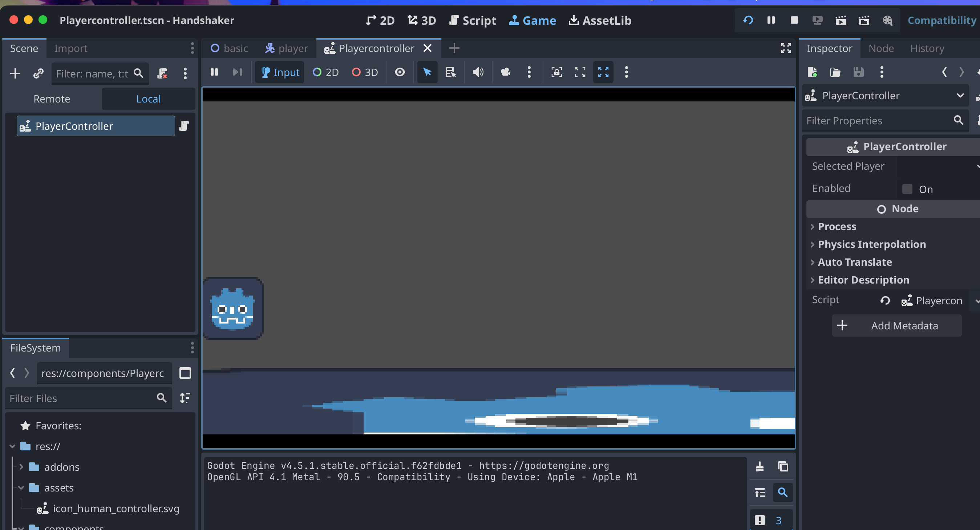Stop the running project

coord(794,20)
